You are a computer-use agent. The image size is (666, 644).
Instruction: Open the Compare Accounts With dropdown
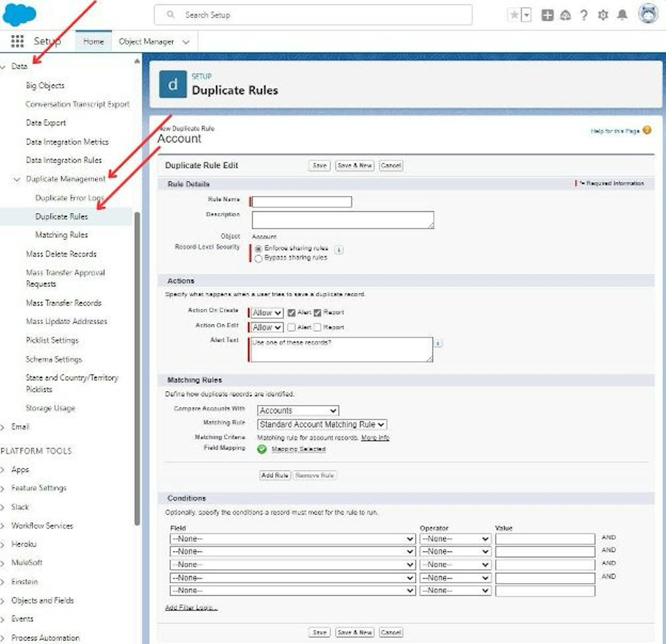coord(298,411)
